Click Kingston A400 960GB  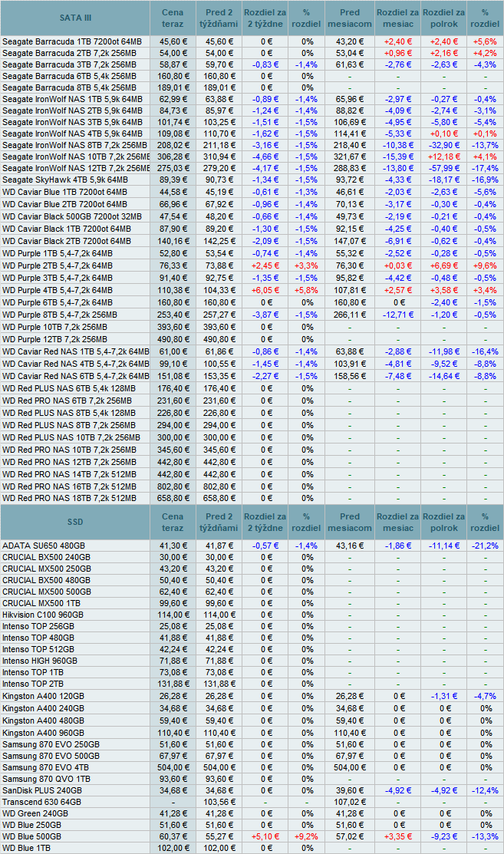tap(43, 733)
